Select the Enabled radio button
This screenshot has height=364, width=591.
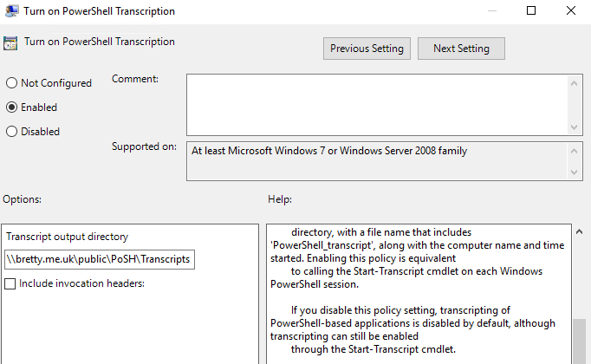coord(12,107)
